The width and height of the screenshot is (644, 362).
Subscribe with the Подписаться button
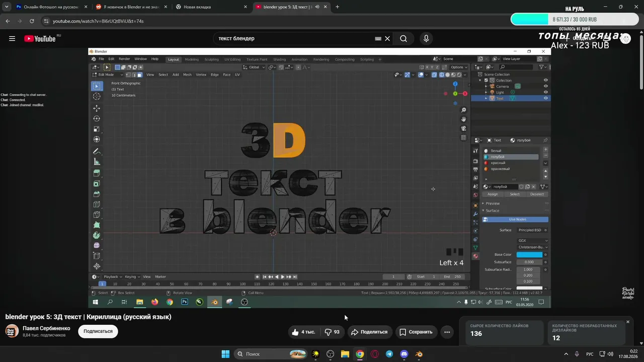98,332
